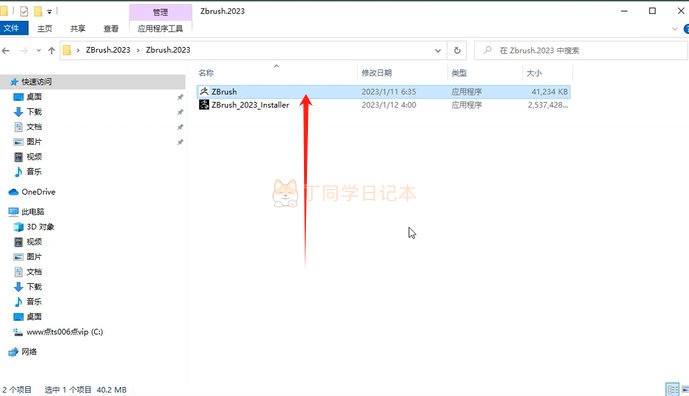Sort by the 名称 column header
The image size is (689, 396).
[206, 73]
